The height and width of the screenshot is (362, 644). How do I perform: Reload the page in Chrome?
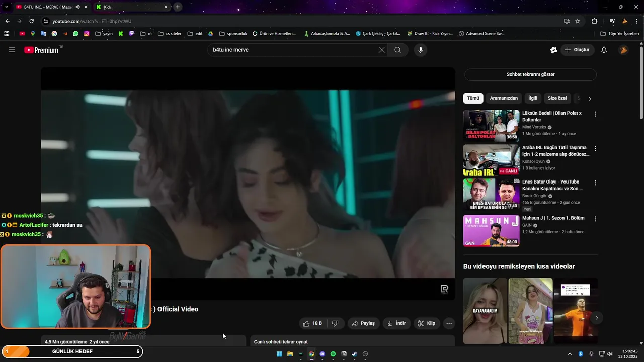pyautogui.click(x=31, y=21)
